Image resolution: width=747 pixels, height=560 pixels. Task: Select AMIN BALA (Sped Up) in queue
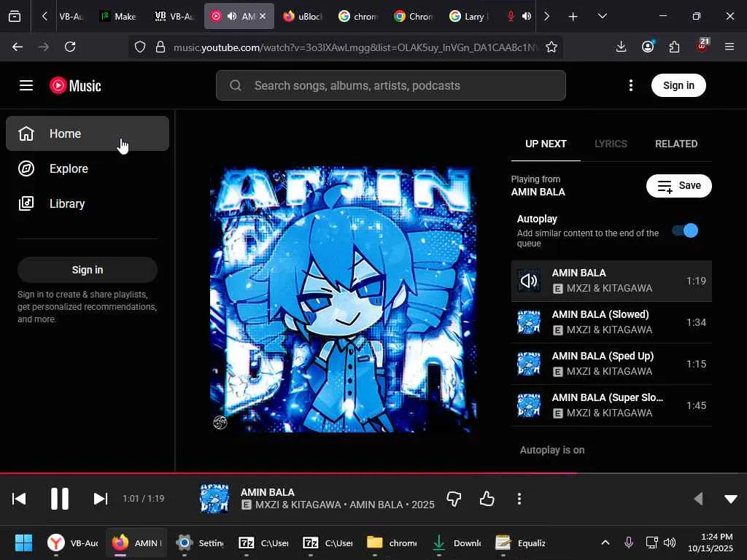pos(611,364)
